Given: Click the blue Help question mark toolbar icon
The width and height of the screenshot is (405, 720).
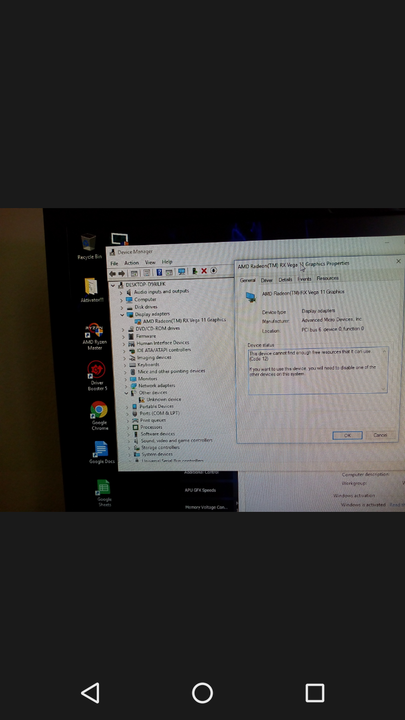Looking at the screenshot, I should coord(159,272).
